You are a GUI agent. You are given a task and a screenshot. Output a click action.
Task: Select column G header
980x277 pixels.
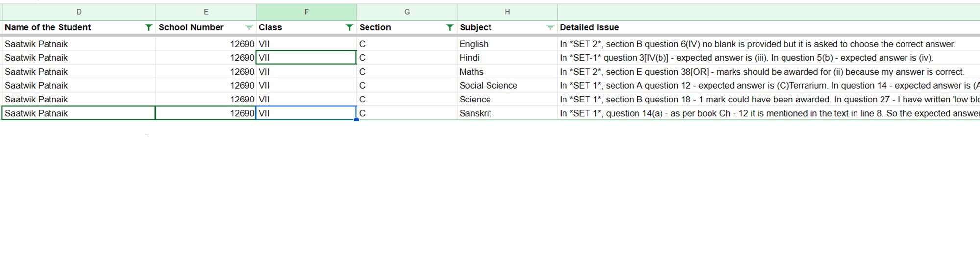click(x=407, y=12)
